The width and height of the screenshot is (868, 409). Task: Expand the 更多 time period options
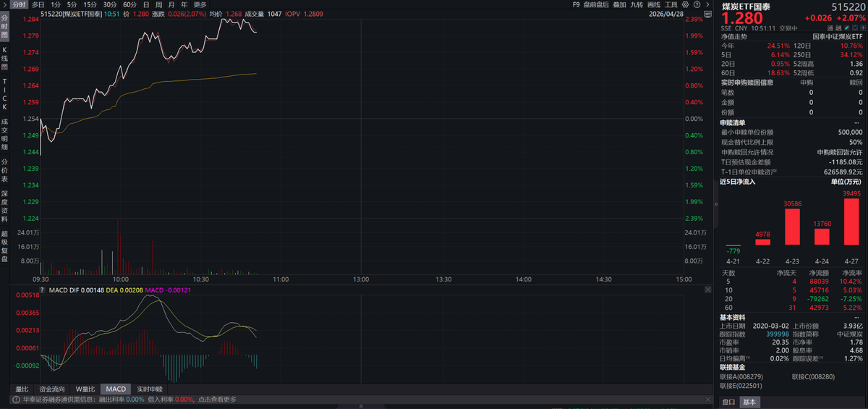click(200, 4)
